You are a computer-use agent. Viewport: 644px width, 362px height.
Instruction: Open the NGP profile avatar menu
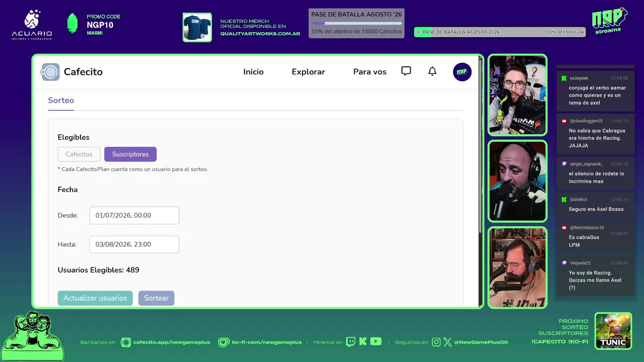pyautogui.click(x=462, y=72)
